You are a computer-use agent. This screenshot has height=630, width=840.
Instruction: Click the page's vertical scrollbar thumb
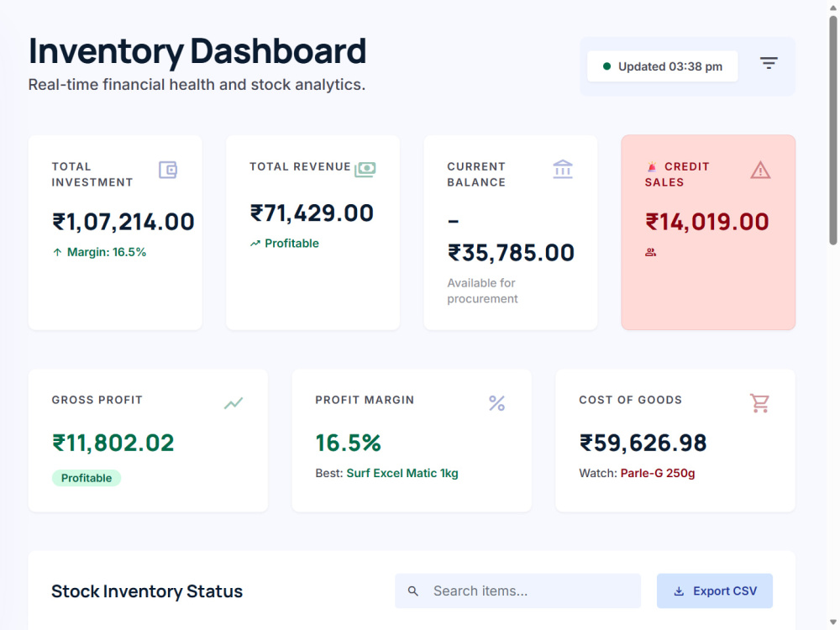pyautogui.click(x=833, y=130)
